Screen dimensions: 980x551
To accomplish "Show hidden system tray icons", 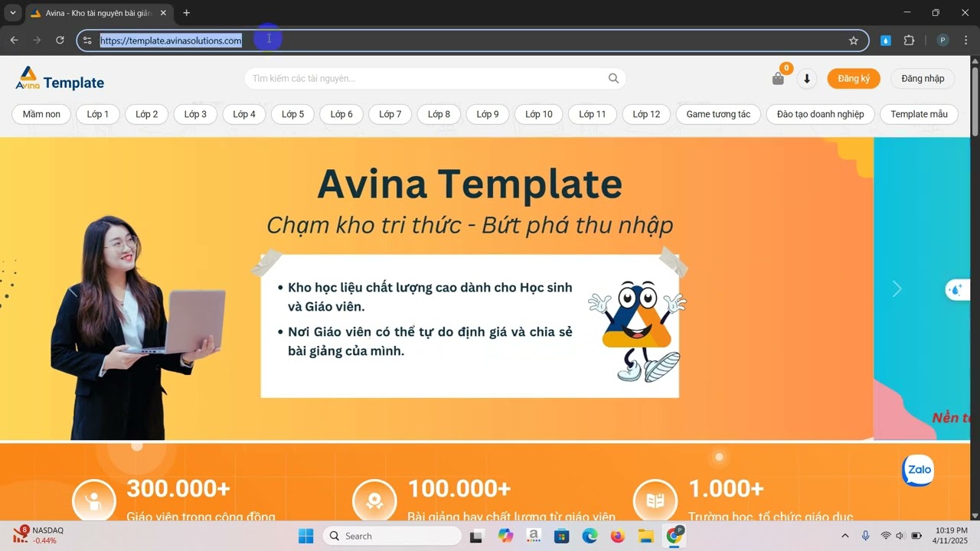I will point(845,536).
